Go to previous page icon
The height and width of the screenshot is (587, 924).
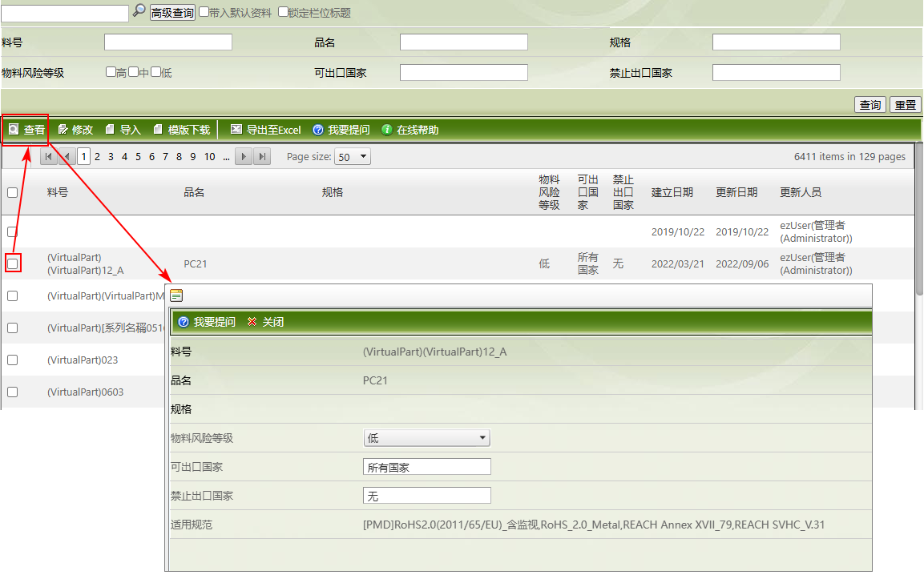[67, 157]
